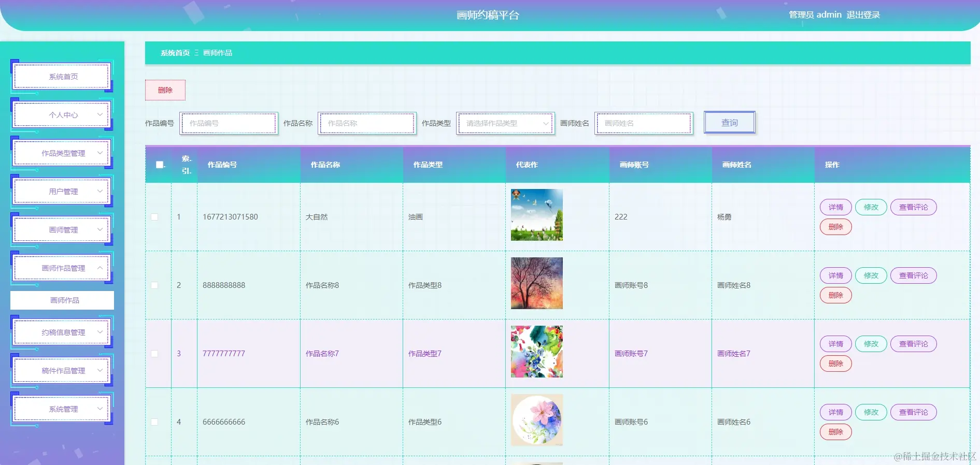Focus the 画师姓名 input field

tap(644, 123)
